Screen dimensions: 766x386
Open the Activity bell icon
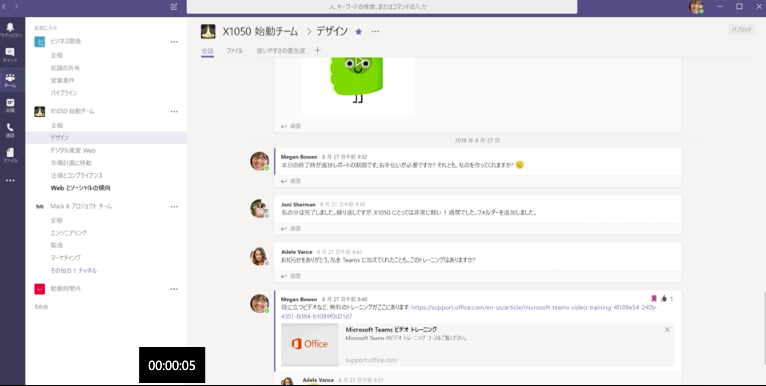point(10,29)
